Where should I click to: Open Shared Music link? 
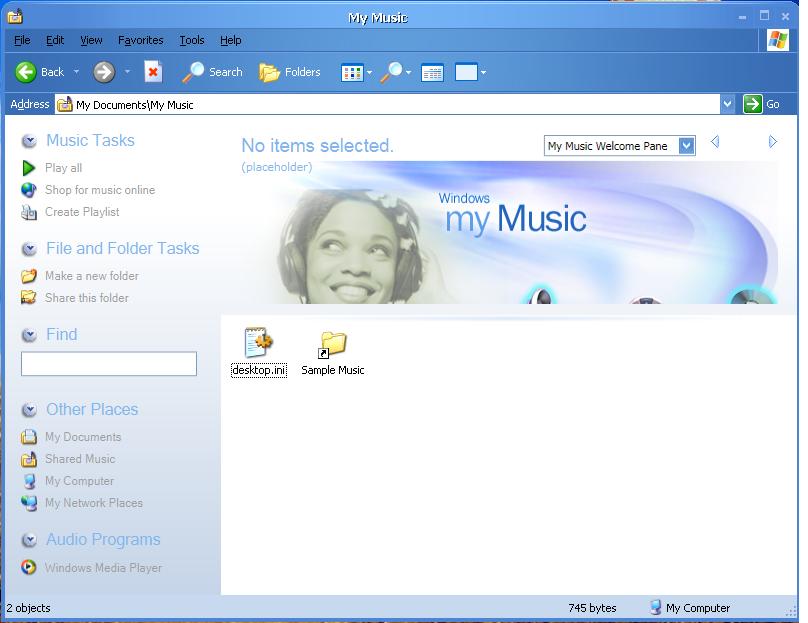pos(80,459)
